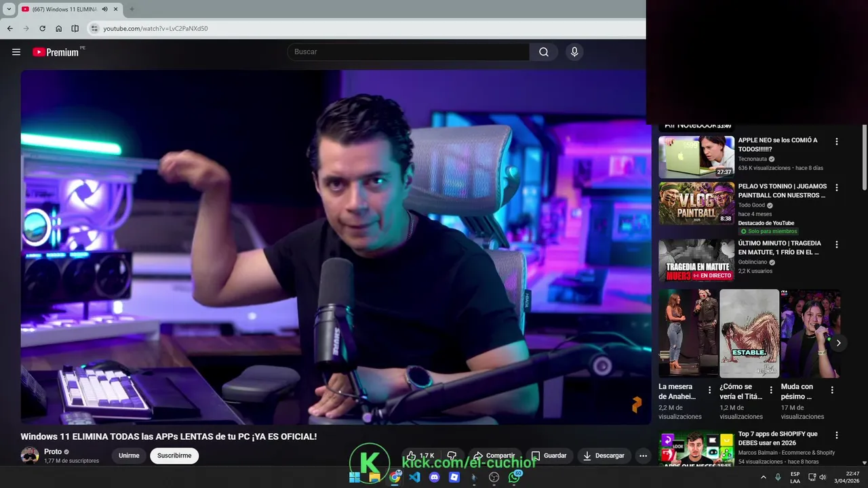This screenshot has height=488, width=868.
Task: Open the Goblinciano channel link
Action: pos(753,262)
